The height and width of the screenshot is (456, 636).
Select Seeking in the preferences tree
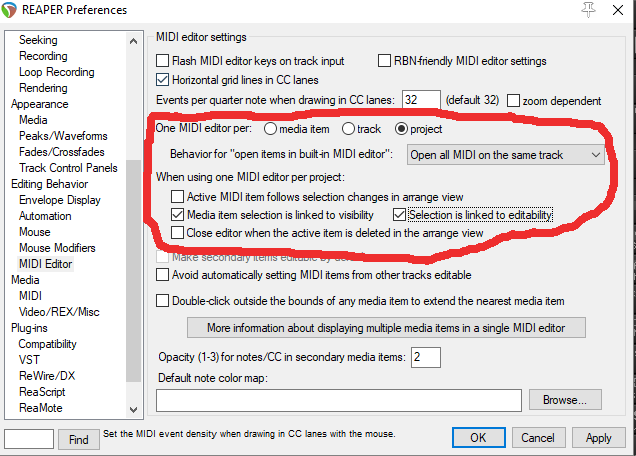(39, 40)
